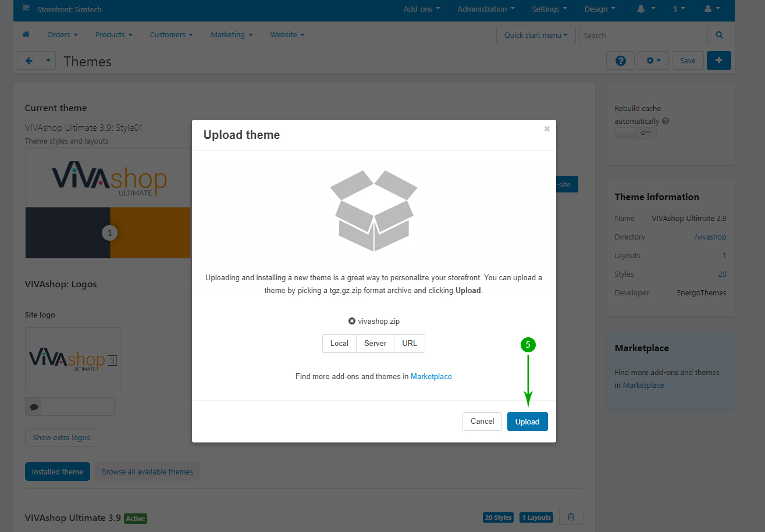Open the Orders menu
765x532 pixels.
pyautogui.click(x=62, y=35)
